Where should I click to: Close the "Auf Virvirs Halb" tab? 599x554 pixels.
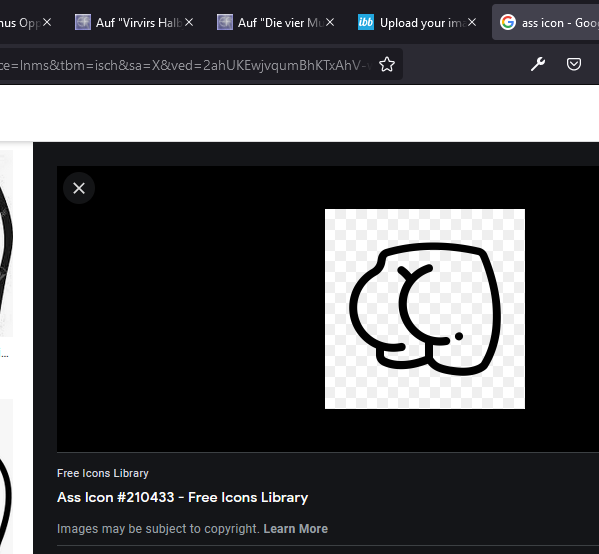tap(189, 23)
